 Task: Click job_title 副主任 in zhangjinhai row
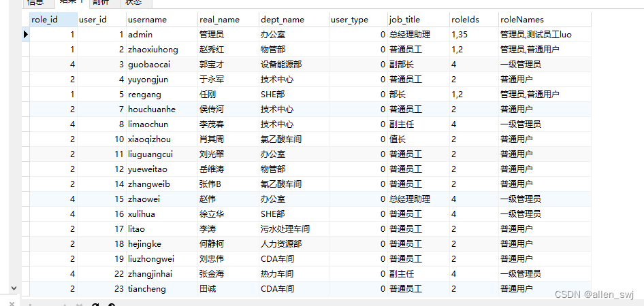[419, 273]
